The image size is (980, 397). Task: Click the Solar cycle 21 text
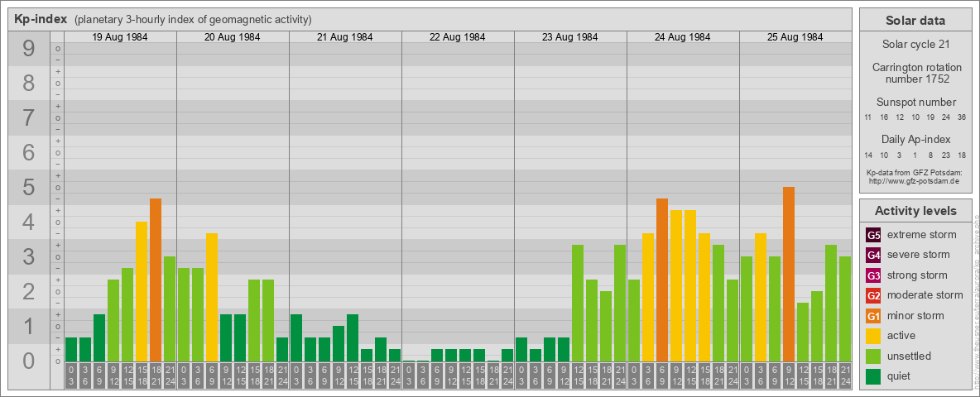(915, 45)
